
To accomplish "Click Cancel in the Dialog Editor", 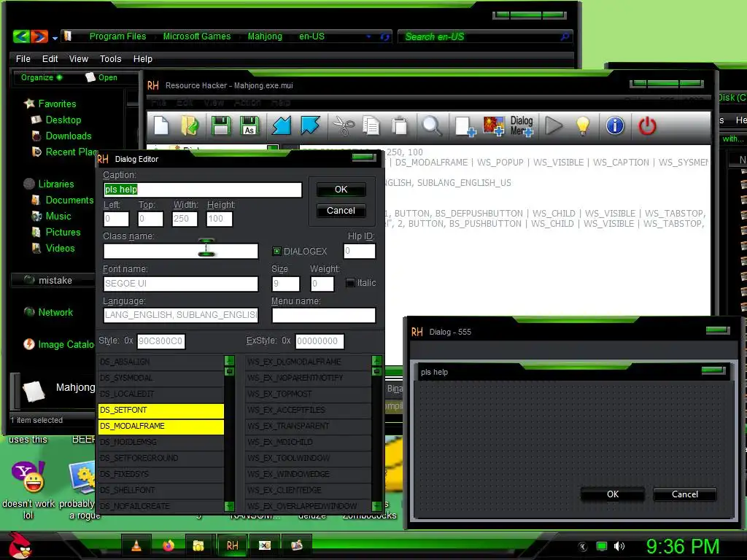I will point(341,211).
